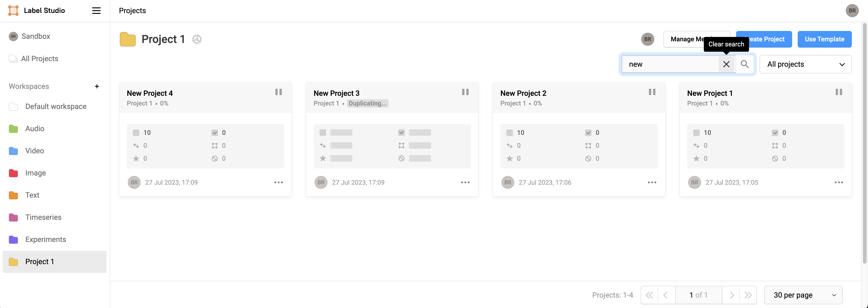The height and width of the screenshot is (308, 868).
Task: Add a new workspace with plus icon
Action: [x=97, y=86]
